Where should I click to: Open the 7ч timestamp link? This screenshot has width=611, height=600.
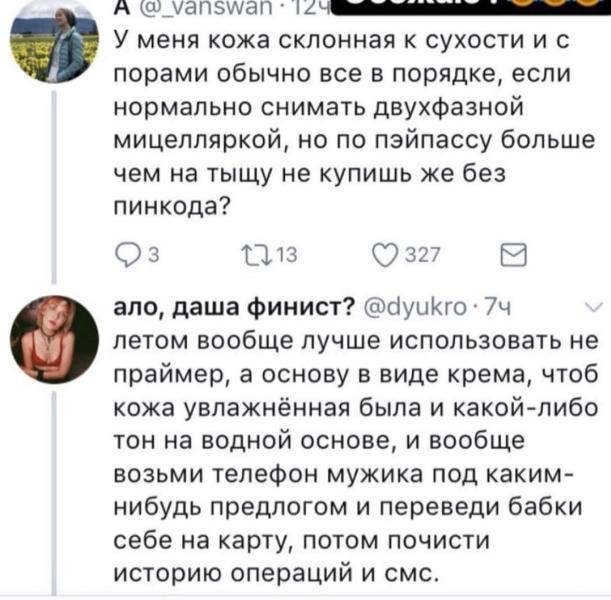(x=497, y=308)
